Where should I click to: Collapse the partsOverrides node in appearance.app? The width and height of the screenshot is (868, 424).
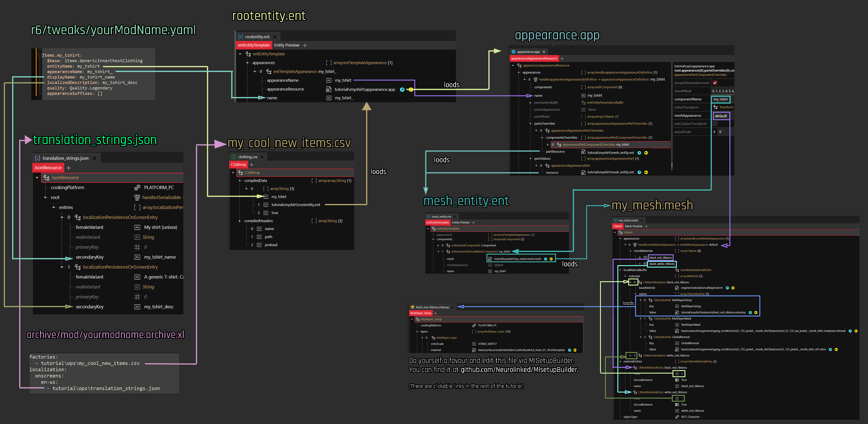pos(530,124)
